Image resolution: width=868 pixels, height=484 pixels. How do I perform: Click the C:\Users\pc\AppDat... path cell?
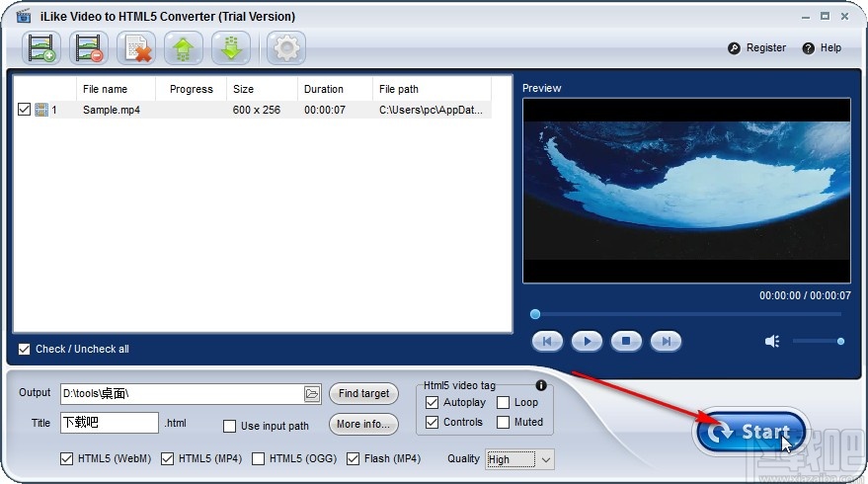point(431,110)
